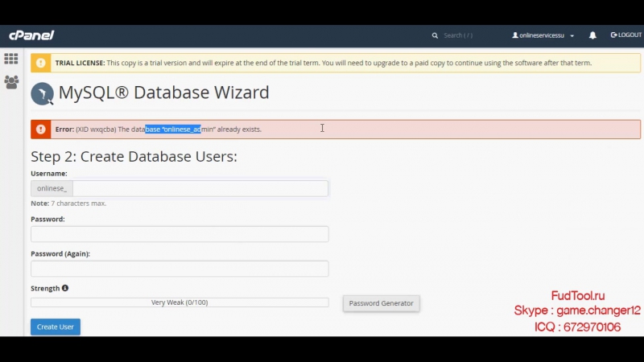Click into the Username input field
This screenshot has height=362, width=644.
click(200, 188)
